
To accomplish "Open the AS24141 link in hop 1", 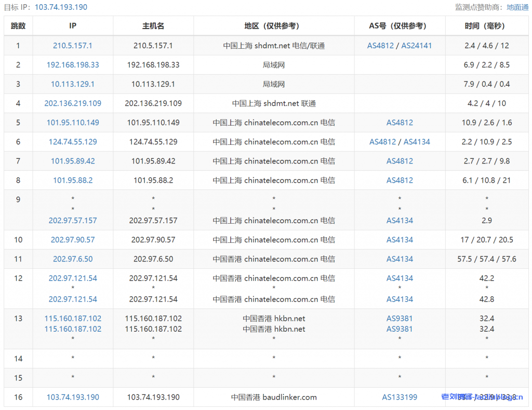I will pos(416,46).
